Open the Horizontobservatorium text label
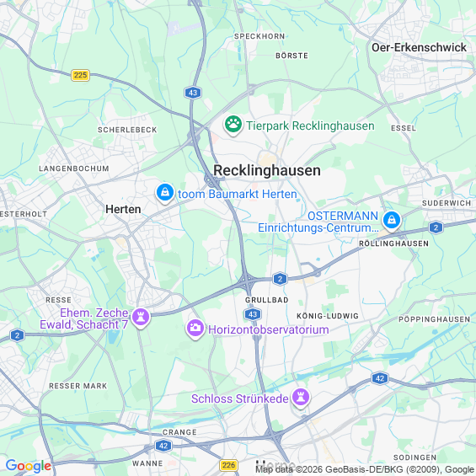This screenshot has height=476, width=476. [x=269, y=329]
